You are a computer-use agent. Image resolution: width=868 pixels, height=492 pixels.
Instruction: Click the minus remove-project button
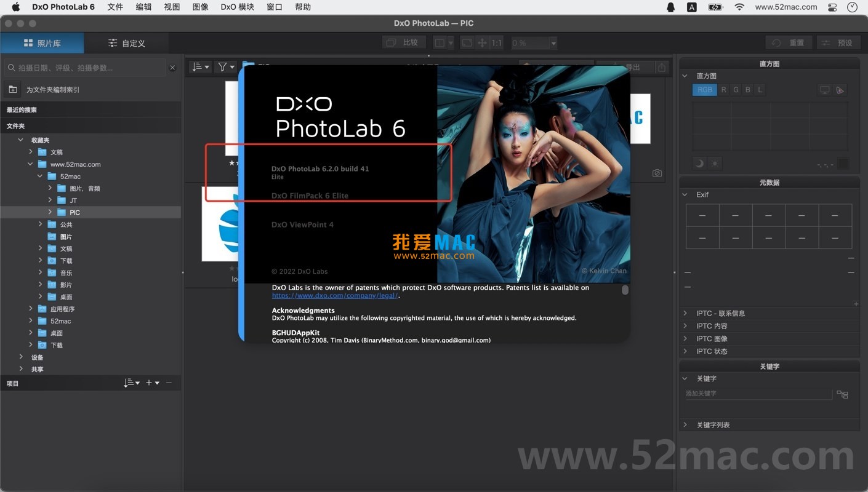(x=169, y=383)
